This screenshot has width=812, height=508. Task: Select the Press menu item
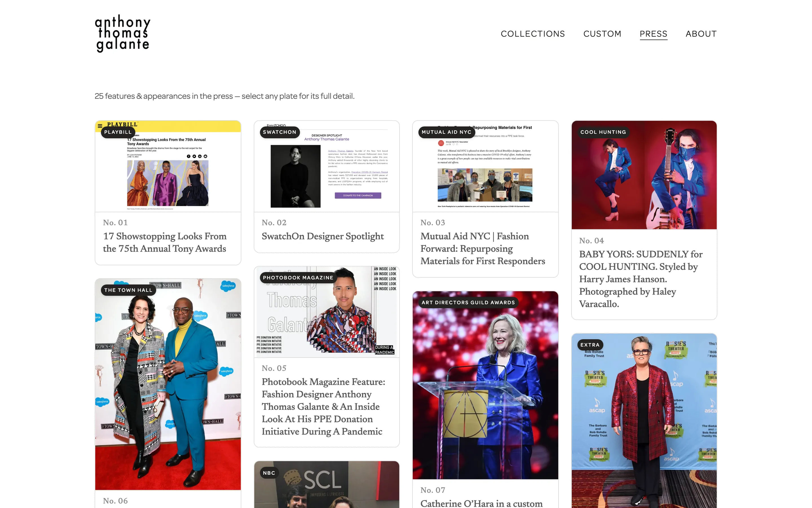pos(653,34)
